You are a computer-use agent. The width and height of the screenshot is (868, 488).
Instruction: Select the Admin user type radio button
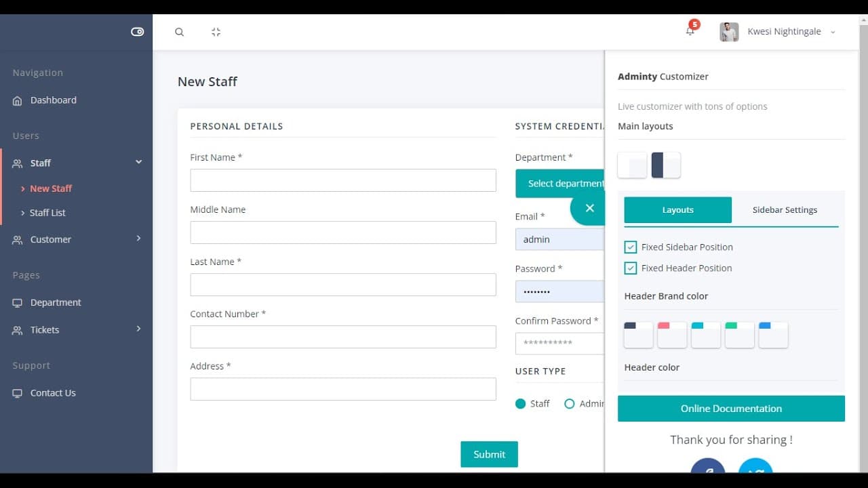pos(569,403)
